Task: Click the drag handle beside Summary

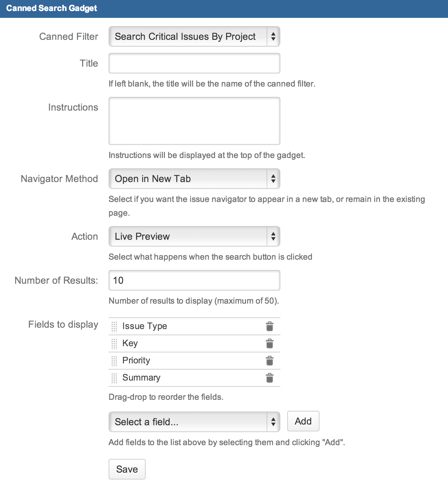Action: (114, 378)
